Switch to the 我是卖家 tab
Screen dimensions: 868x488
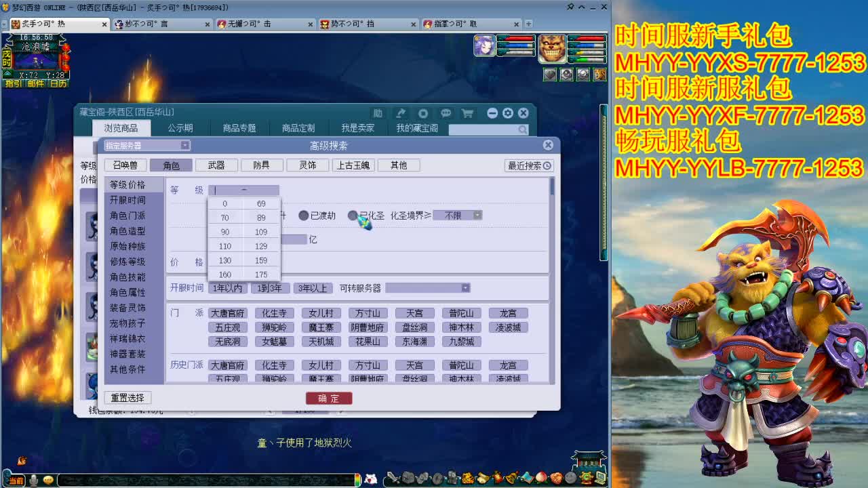coord(357,128)
